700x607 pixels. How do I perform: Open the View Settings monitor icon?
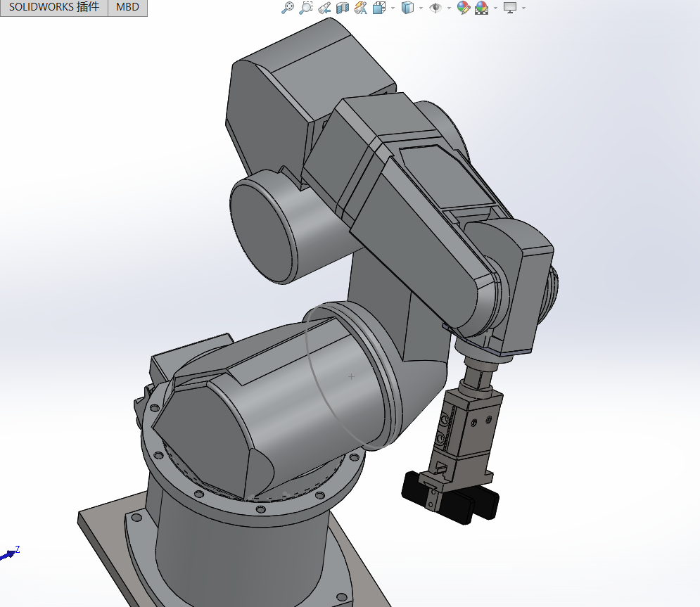[510, 8]
